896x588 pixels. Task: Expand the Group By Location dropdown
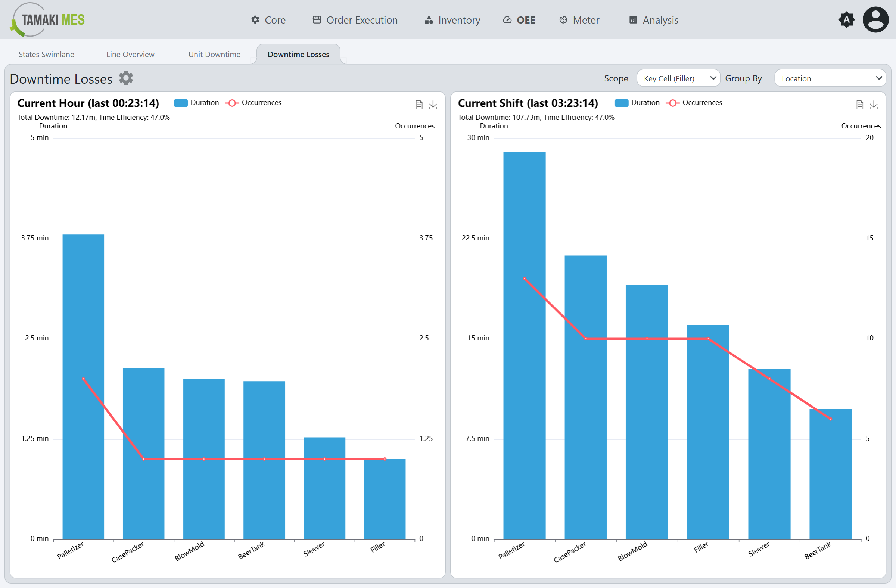[830, 78]
